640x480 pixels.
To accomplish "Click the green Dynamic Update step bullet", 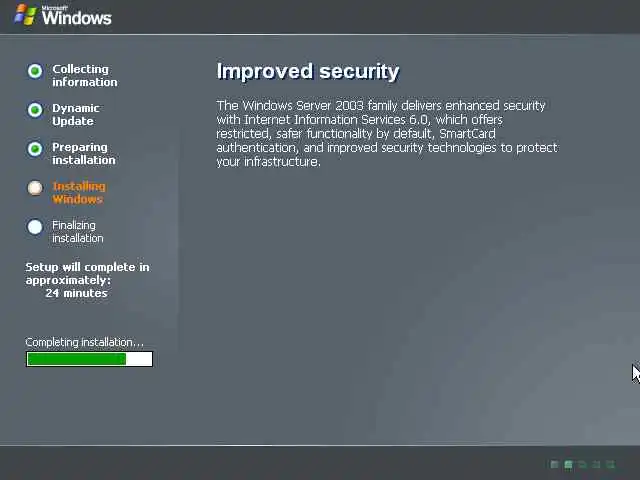I will (x=35, y=110).
